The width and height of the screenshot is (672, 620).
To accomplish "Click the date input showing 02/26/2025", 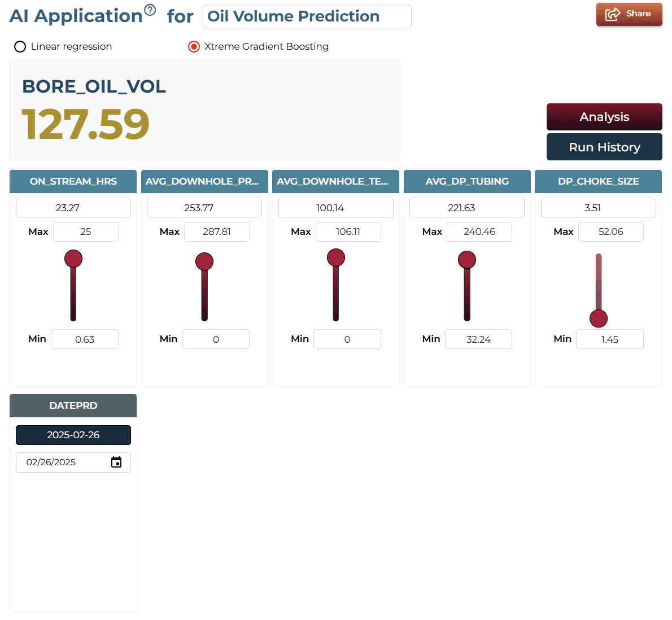I will tap(73, 462).
